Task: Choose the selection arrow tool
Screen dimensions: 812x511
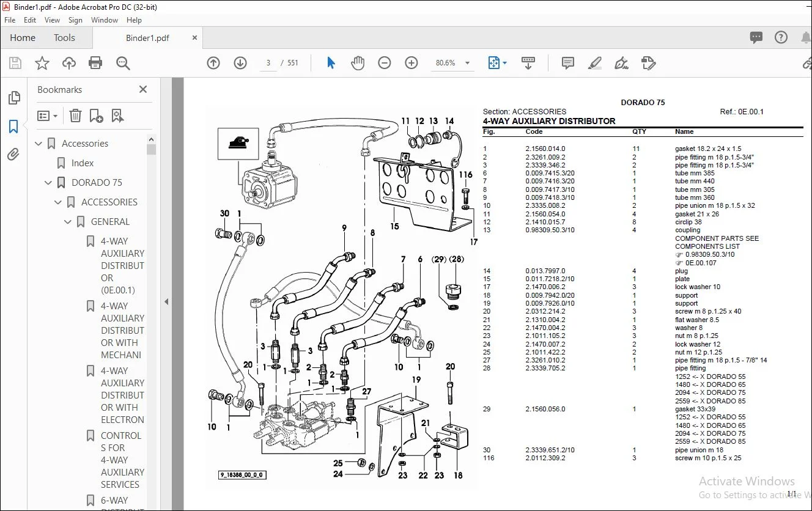Action: [x=331, y=63]
